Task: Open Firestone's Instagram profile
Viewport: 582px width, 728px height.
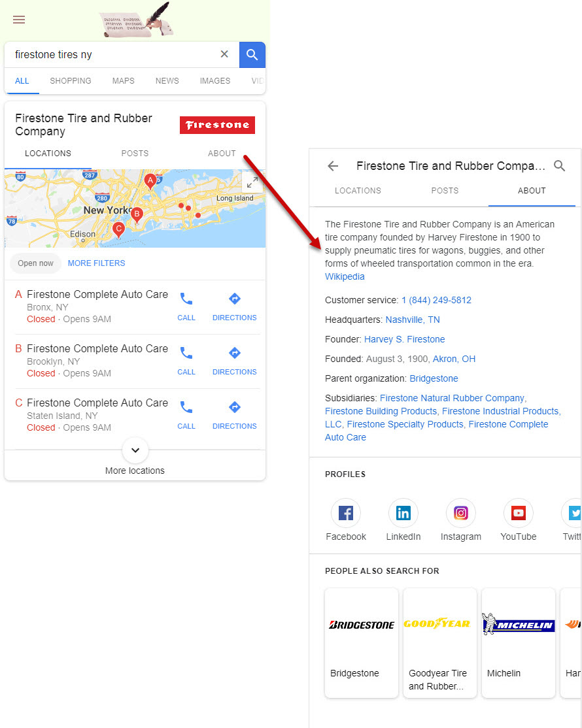Action: click(460, 514)
